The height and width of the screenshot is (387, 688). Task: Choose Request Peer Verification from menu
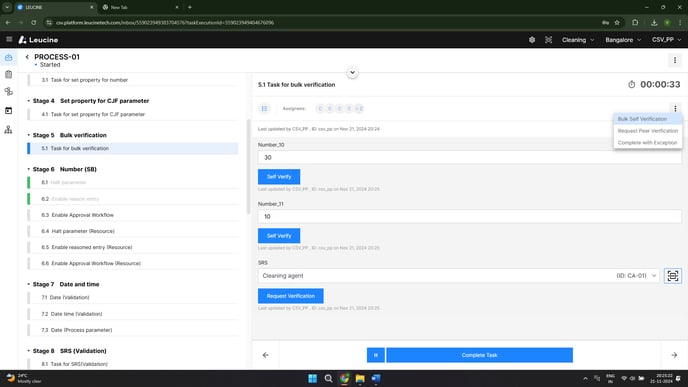(648, 131)
